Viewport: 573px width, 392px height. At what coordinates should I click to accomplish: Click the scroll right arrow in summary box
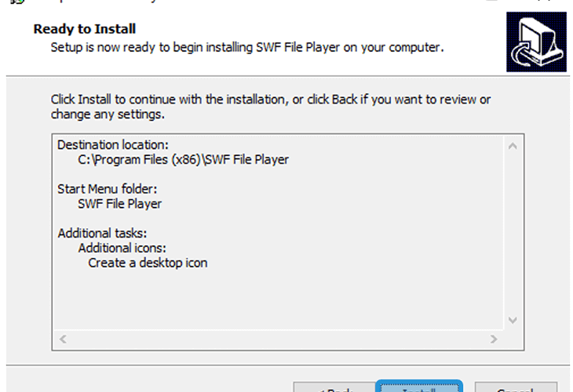494,339
